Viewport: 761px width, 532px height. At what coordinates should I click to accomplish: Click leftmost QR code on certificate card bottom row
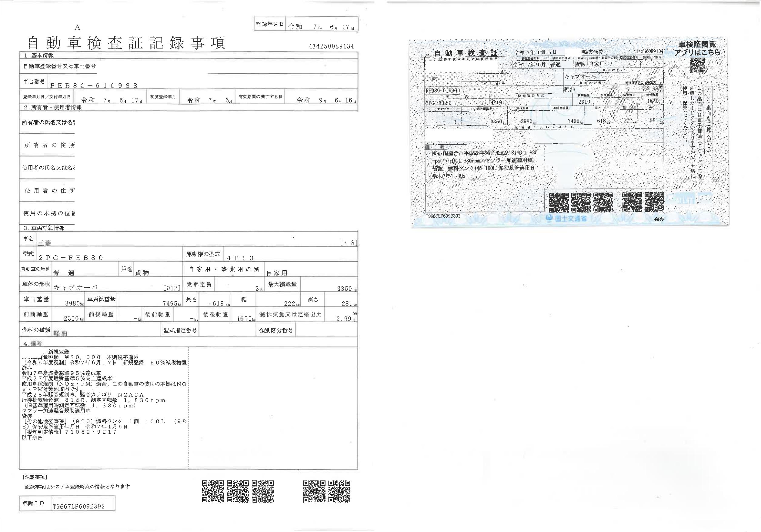[559, 202]
